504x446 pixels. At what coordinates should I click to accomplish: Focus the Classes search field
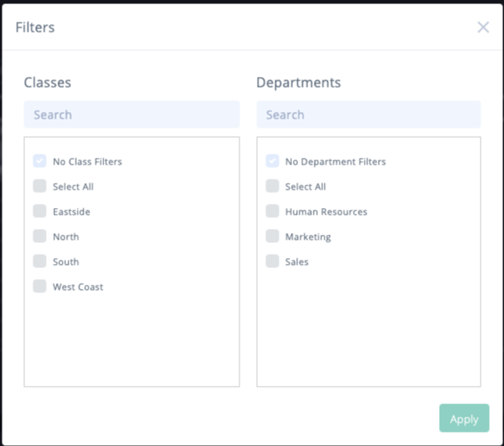132,114
